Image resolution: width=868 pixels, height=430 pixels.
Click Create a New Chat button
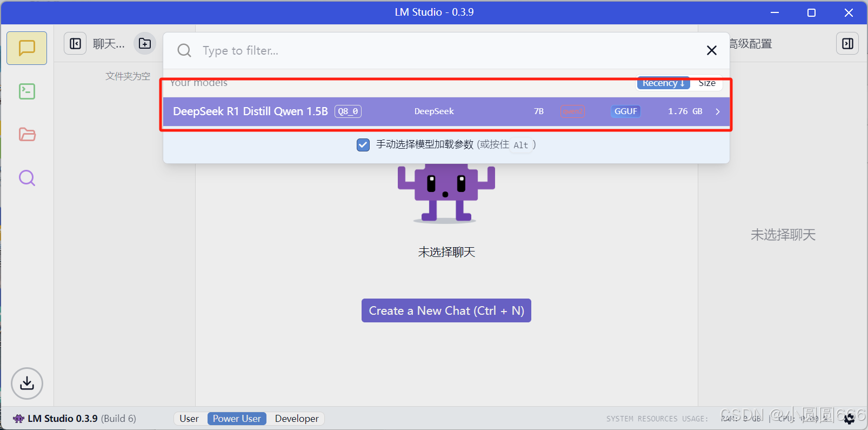pyautogui.click(x=446, y=310)
